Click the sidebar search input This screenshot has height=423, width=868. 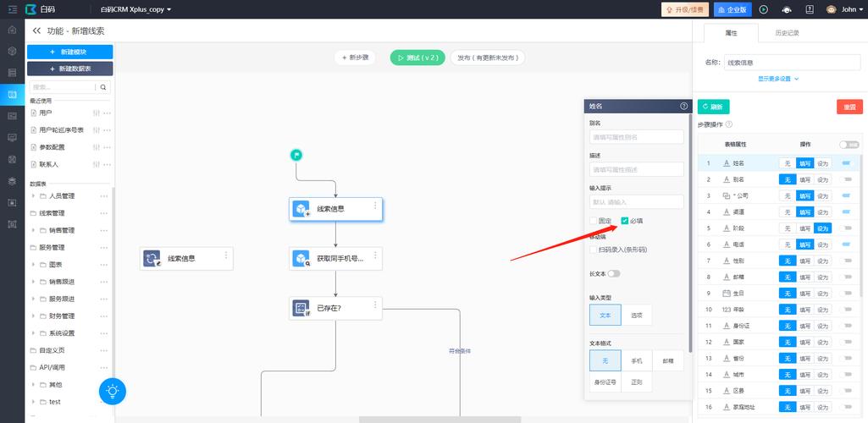click(x=62, y=87)
